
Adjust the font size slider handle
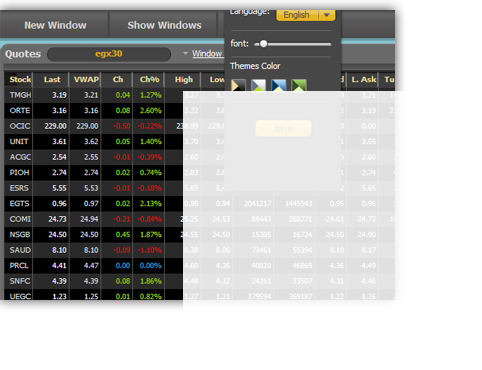click(263, 44)
